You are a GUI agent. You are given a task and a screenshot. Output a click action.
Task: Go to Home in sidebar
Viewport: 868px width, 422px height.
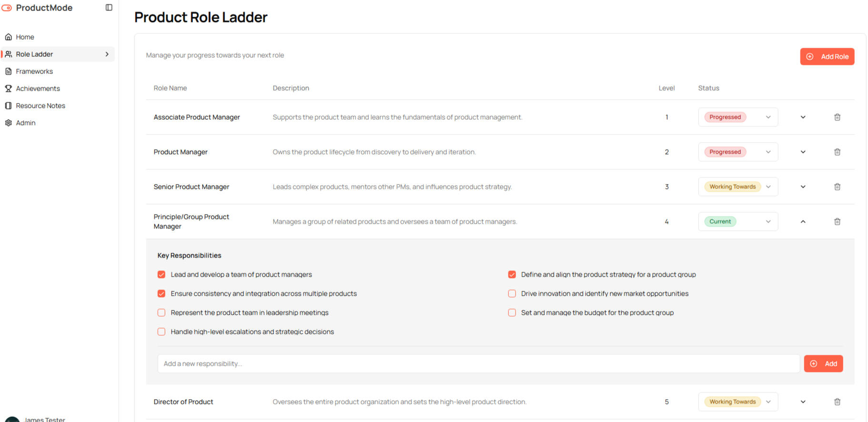25,37
